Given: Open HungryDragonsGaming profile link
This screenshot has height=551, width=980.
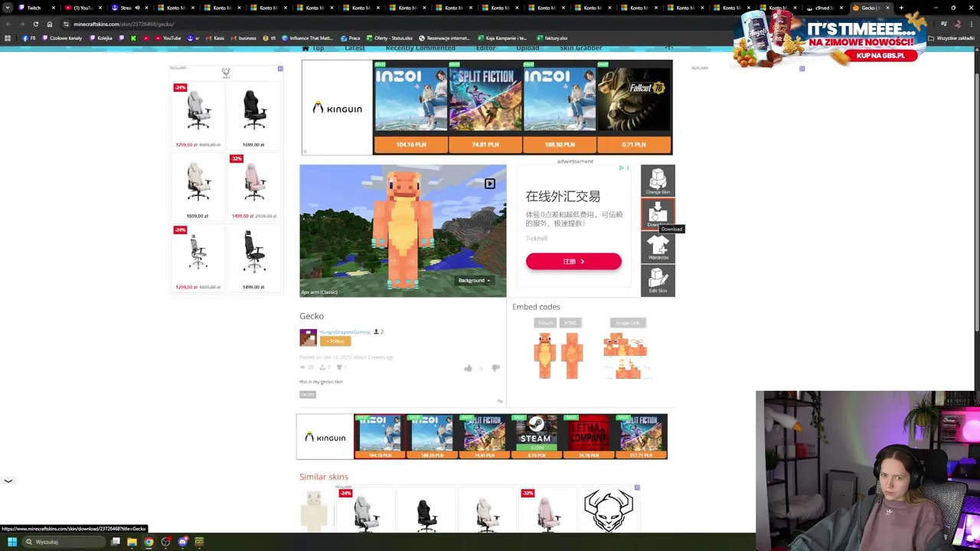Looking at the screenshot, I should (x=345, y=332).
